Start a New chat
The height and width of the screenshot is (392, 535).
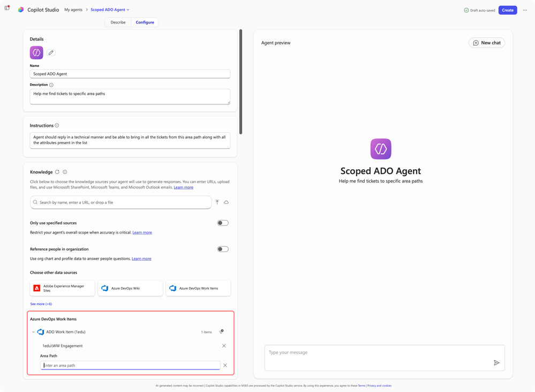[487, 43]
